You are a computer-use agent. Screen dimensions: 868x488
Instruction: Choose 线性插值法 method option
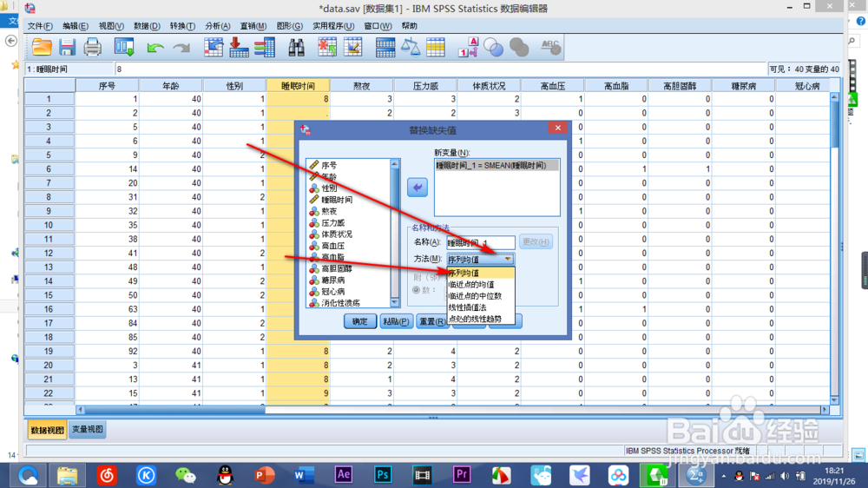coord(481,307)
